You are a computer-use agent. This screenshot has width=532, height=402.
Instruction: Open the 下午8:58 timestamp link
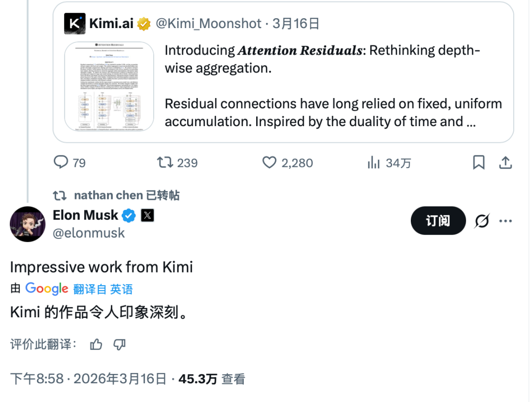37,379
